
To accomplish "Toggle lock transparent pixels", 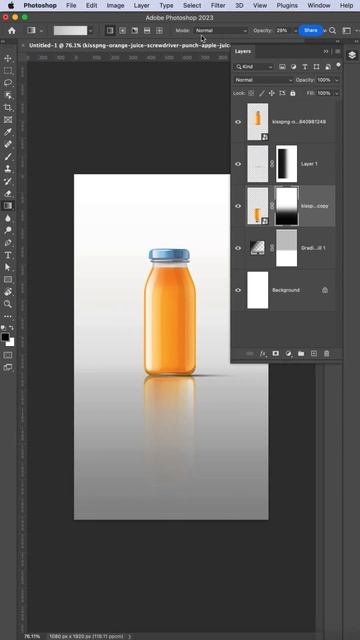I will pyautogui.click(x=251, y=93).
